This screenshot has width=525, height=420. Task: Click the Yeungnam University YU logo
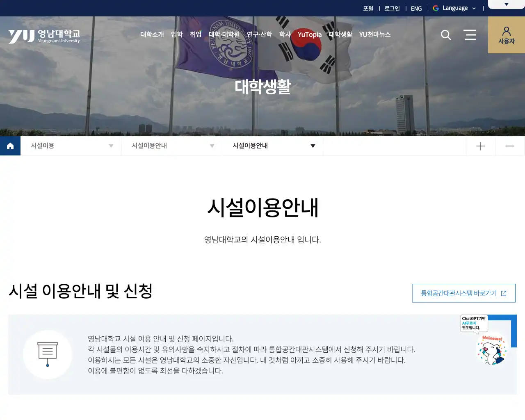point(43,36)
